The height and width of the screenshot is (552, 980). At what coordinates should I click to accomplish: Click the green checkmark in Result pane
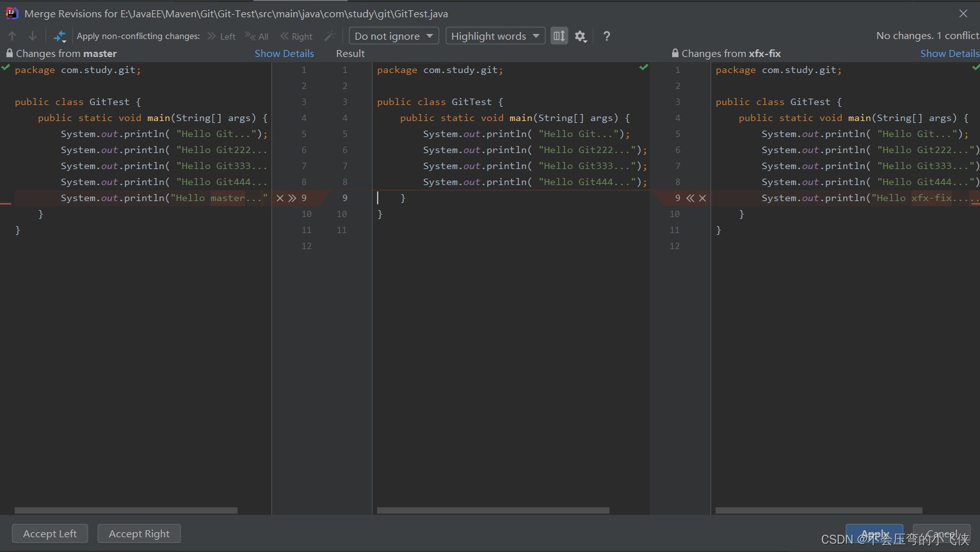tap(643, 67)
